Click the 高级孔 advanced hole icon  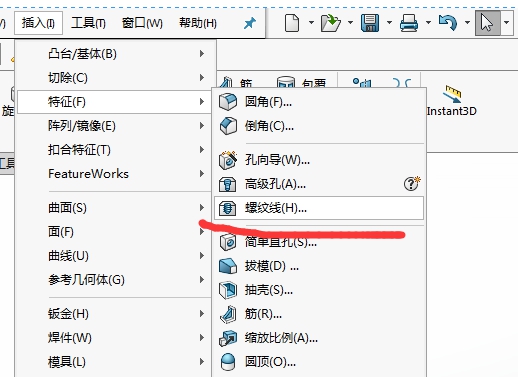click(228, 184)
